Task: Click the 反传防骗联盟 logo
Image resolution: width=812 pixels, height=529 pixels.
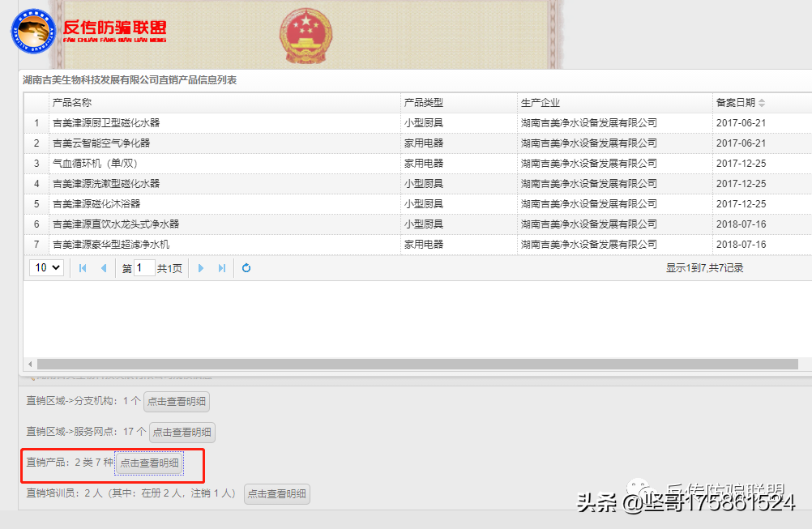Action: click(x=89, y=31)
